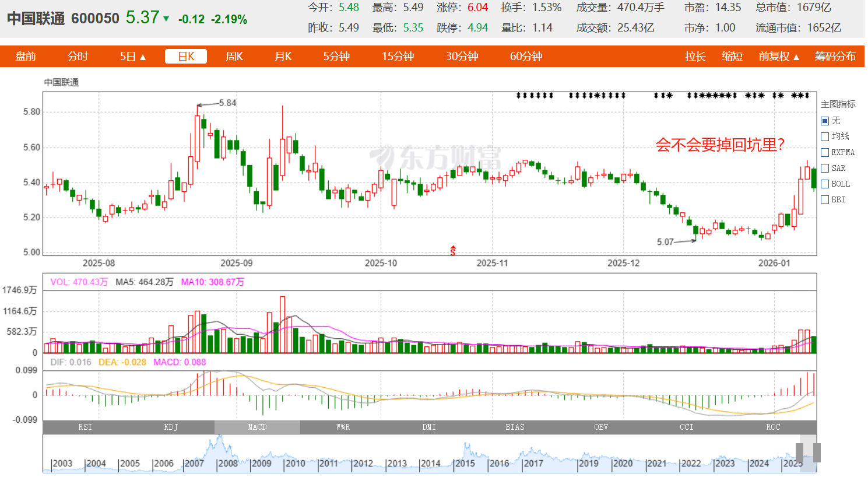Switch sub-indicator to BIAS

pos(515,427)
